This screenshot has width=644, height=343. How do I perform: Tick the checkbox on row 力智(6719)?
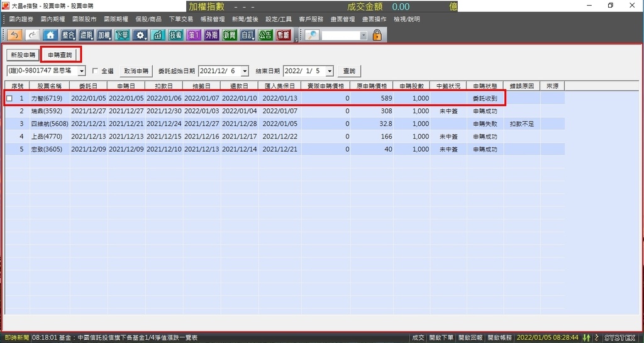tap(9, 99)
